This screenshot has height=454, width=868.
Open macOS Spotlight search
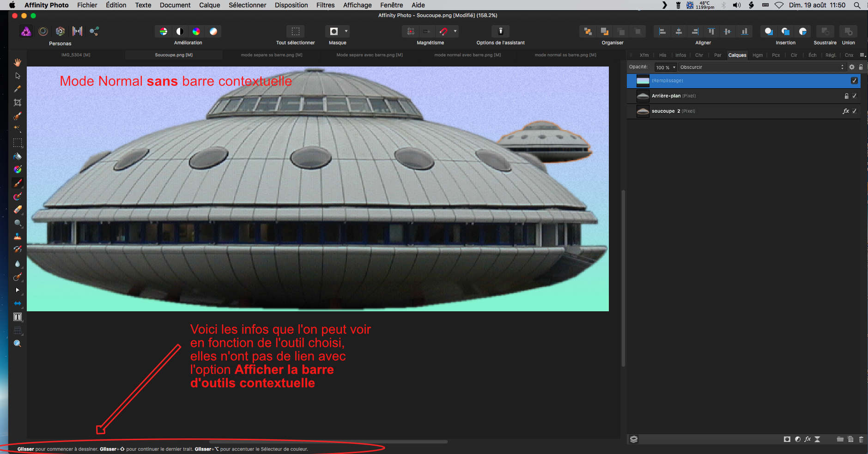tap(857, 5)
